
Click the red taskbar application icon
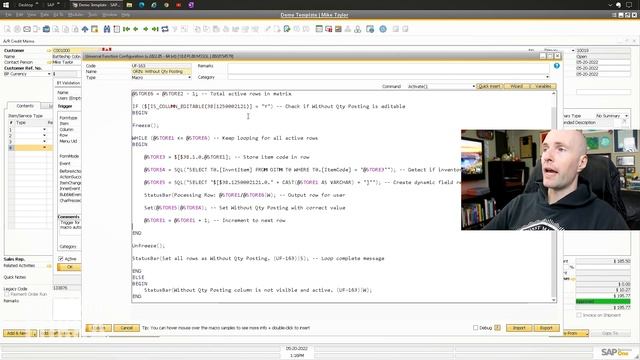pos(178,5)
